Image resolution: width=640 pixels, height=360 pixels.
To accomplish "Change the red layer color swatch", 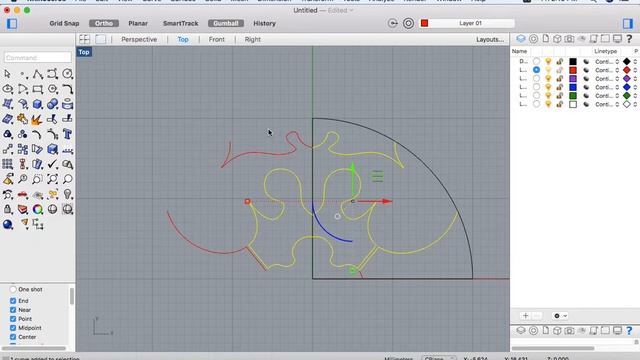I will click(573, 70).
